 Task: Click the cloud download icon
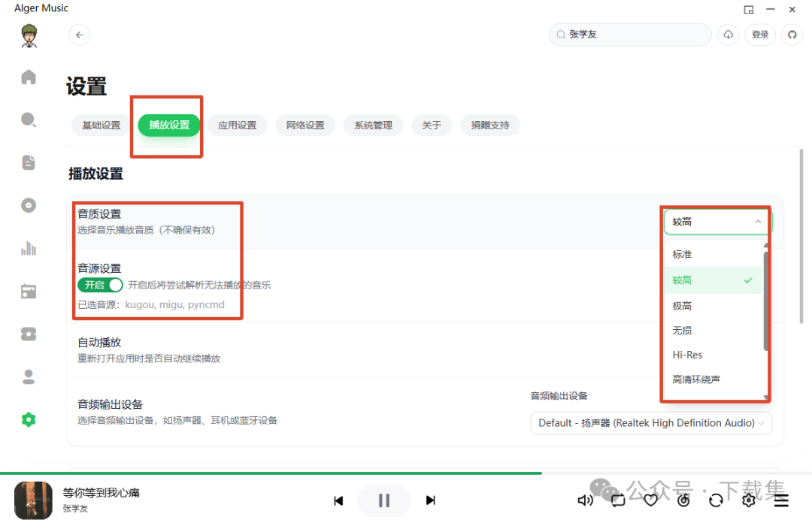coord(728,35)
